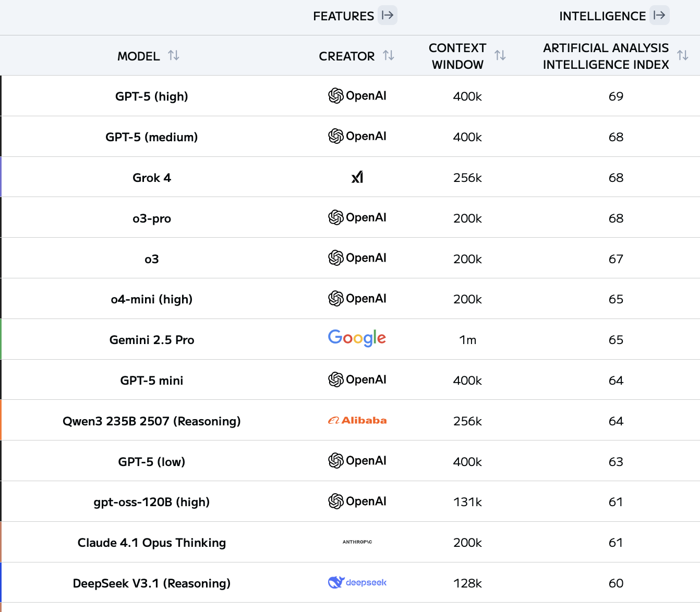700x612 pixels.
Task: Open Claude 4.1 Opus Thinking model entry
Action: 152,543
